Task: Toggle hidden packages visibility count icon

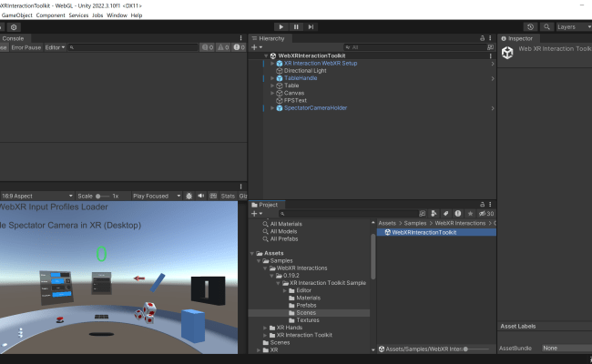Action: [486, 214]
